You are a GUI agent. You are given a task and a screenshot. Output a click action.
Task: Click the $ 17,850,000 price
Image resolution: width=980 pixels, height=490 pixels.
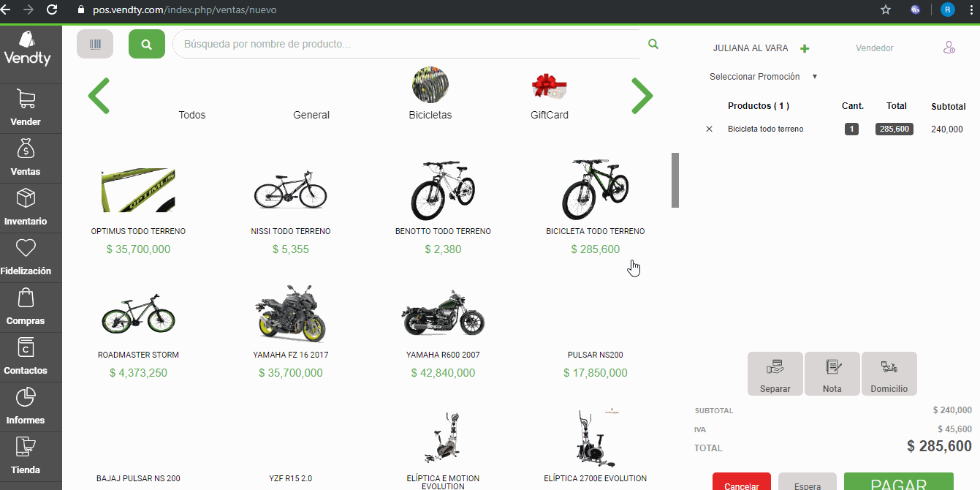pyautogui.click(x=596, y=373)
